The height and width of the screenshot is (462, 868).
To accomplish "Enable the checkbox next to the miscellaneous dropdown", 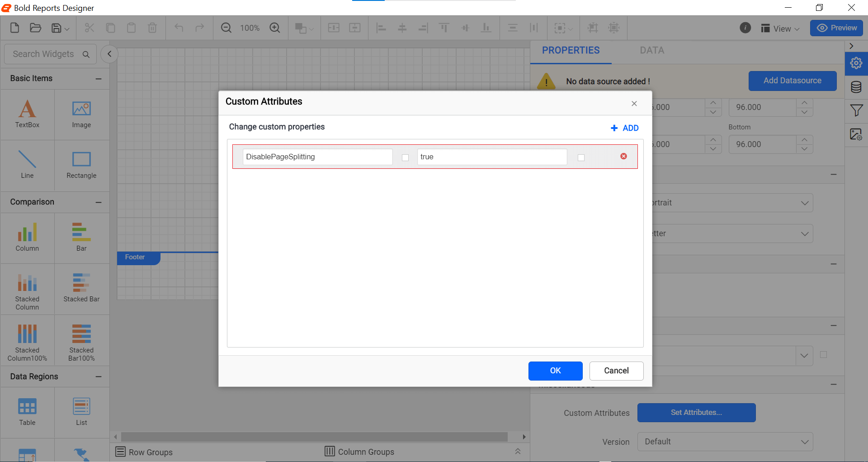I will coord(823,355).
